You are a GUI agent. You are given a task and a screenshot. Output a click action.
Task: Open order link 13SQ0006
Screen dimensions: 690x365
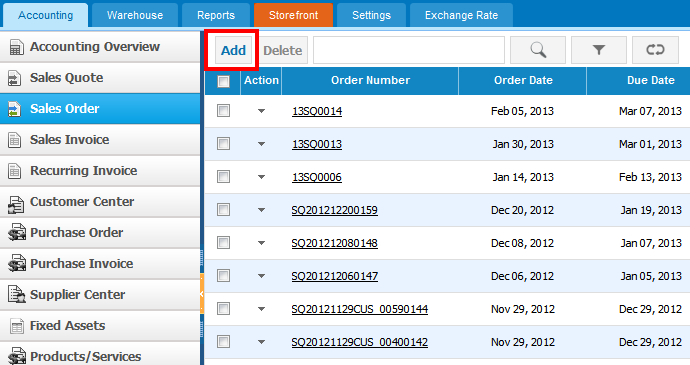tap(317, 177)
